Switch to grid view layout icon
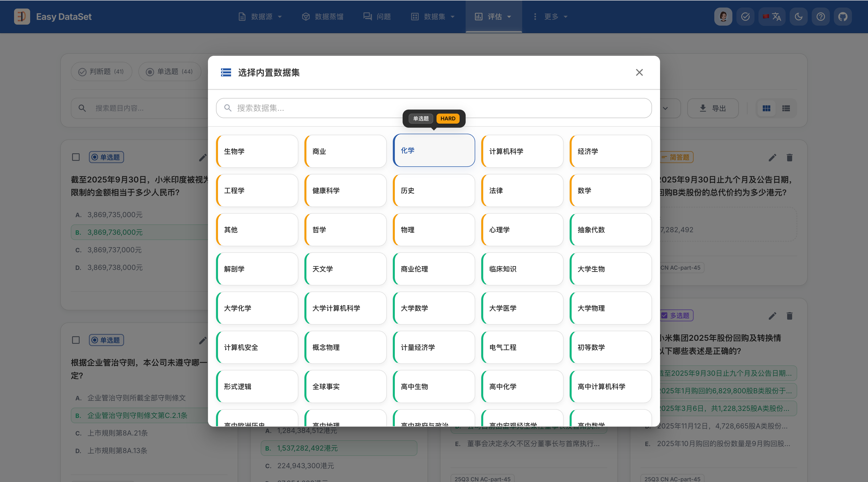Image resolution: width=868 pixels, height=482 pixels. coord(766,108)
